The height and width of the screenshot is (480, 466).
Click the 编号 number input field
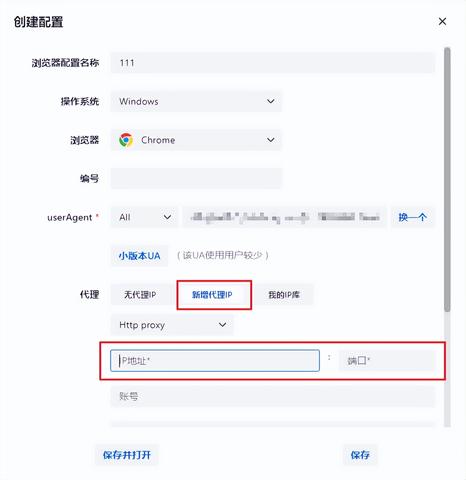(196, 179)
